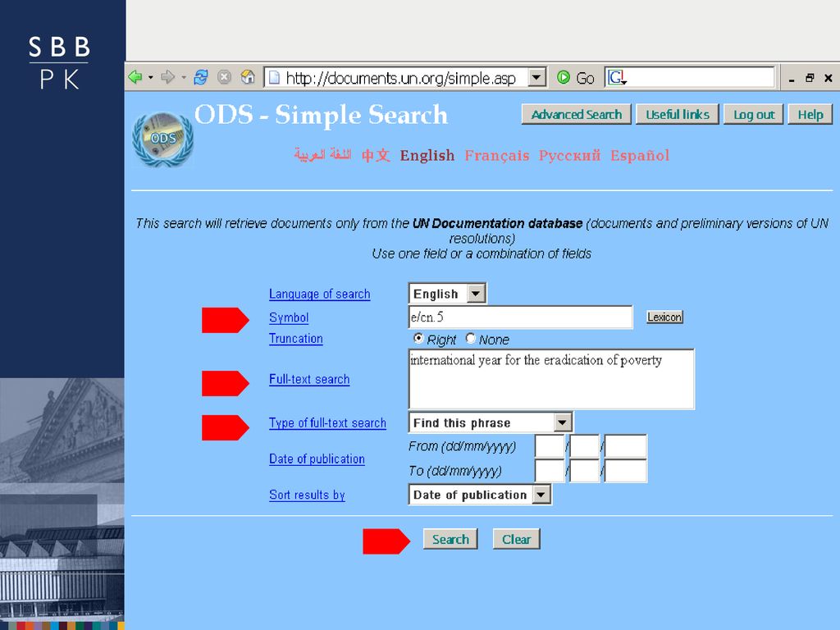This screenshot has height=630, width=840.
Task: Switch to Français language
Action: 496,155
